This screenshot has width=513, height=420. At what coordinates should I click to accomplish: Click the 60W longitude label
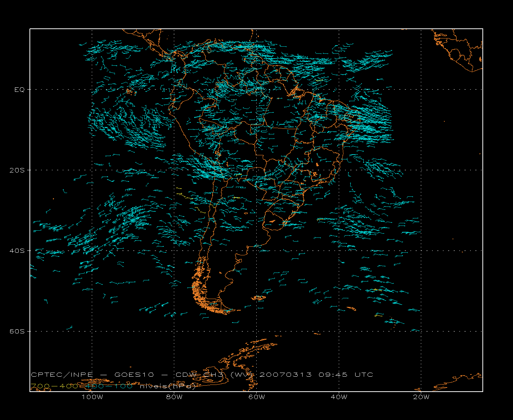pyautogui.click(x=257, y=397)
